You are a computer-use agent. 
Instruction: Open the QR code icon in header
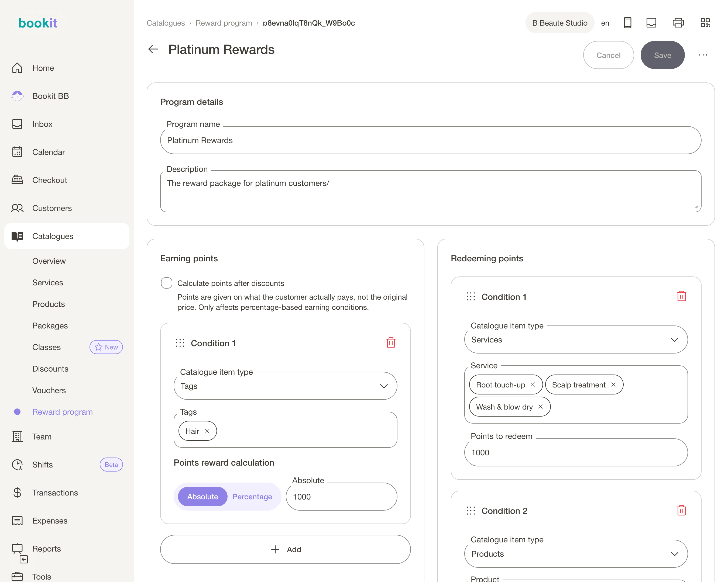[x=705, y=23]
